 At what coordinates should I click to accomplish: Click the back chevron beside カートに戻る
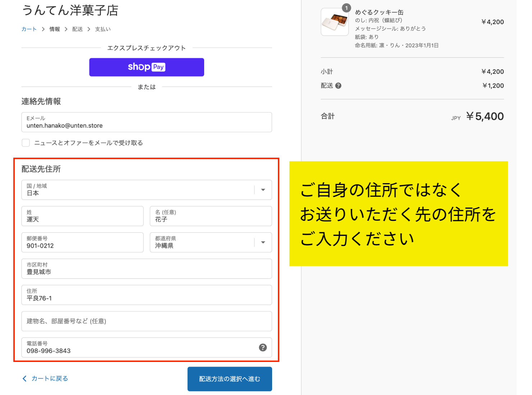pos(24,378)
